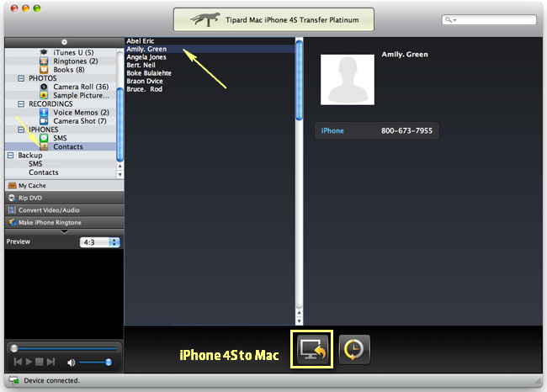Click the green SMS icon under IPHONES
Screen dimensions: 547x392
(x=44, y=138)
